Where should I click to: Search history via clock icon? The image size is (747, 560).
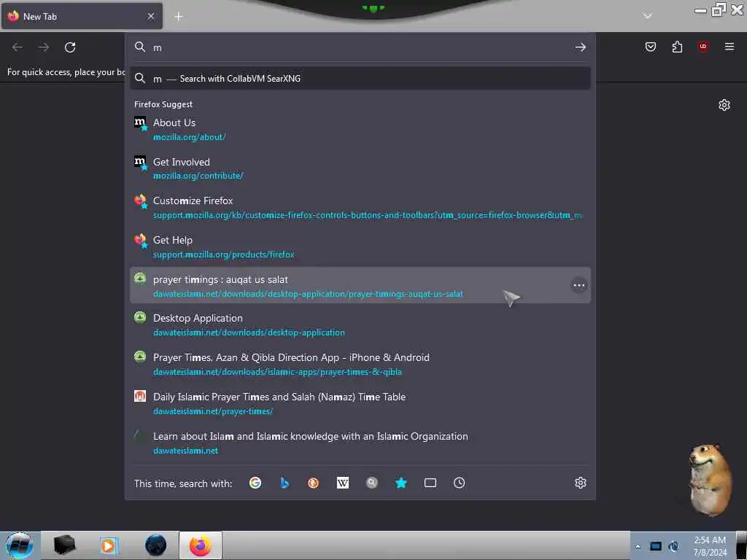pyautogui.click(x=460, y=483)
